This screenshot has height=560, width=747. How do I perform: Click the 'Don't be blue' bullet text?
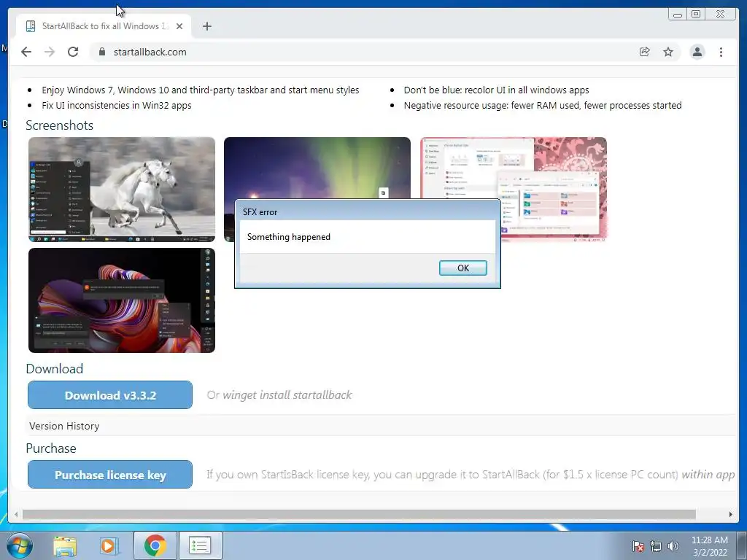pos(496,90)
